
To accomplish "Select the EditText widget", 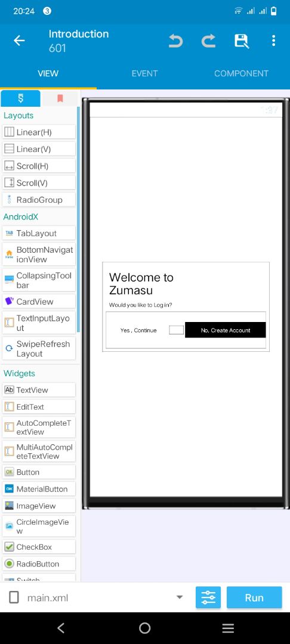I will tap(39, 407).
